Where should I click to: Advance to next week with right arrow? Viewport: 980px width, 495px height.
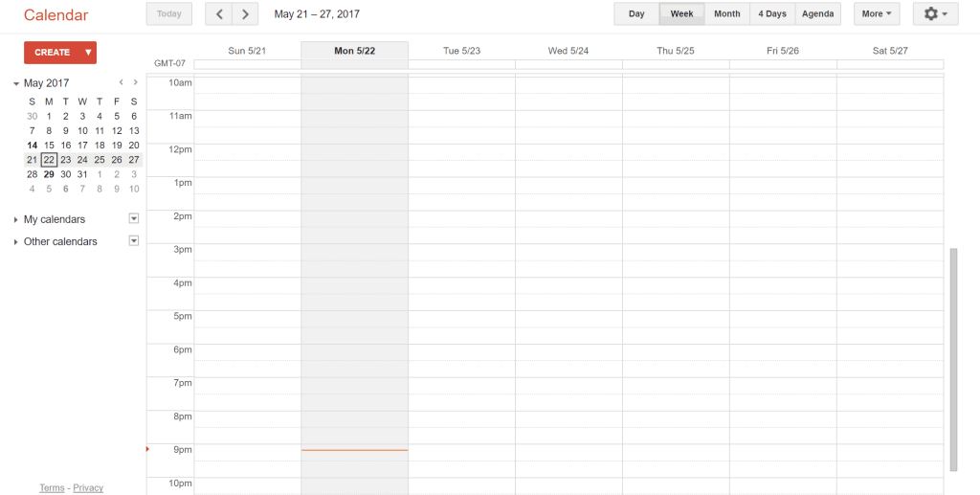(245, 13)
